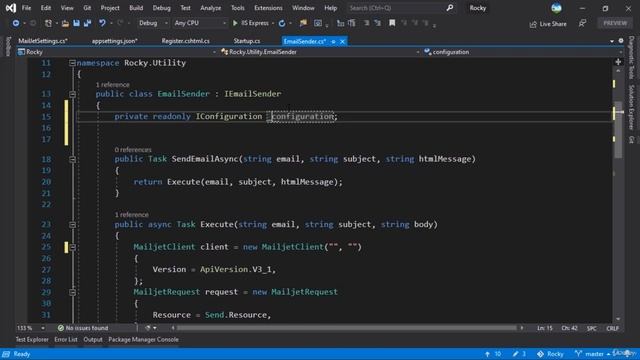Viewport: 640px width, 360px height.
Task: Click the pending changes pencil indicator
Action: [x=520, y=354]
